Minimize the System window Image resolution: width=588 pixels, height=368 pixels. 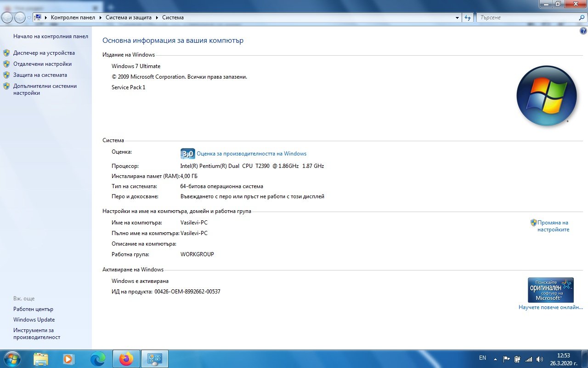[x=545, y=4]
